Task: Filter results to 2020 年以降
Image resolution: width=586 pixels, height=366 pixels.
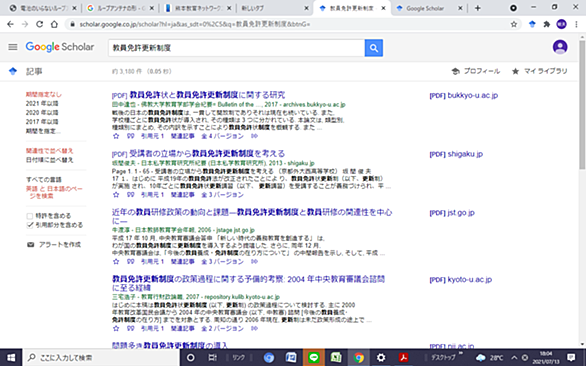Action: (42, 113)
